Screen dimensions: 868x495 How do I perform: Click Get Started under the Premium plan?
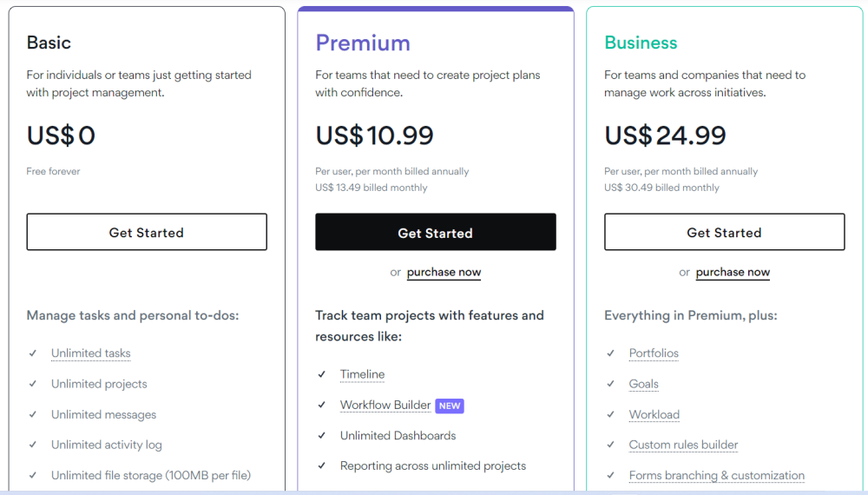435,233
